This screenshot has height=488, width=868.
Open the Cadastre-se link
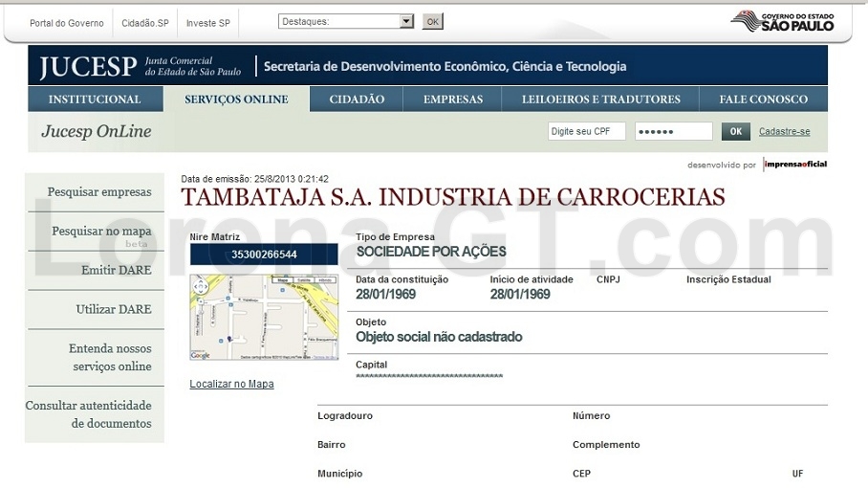pos(785,131)
